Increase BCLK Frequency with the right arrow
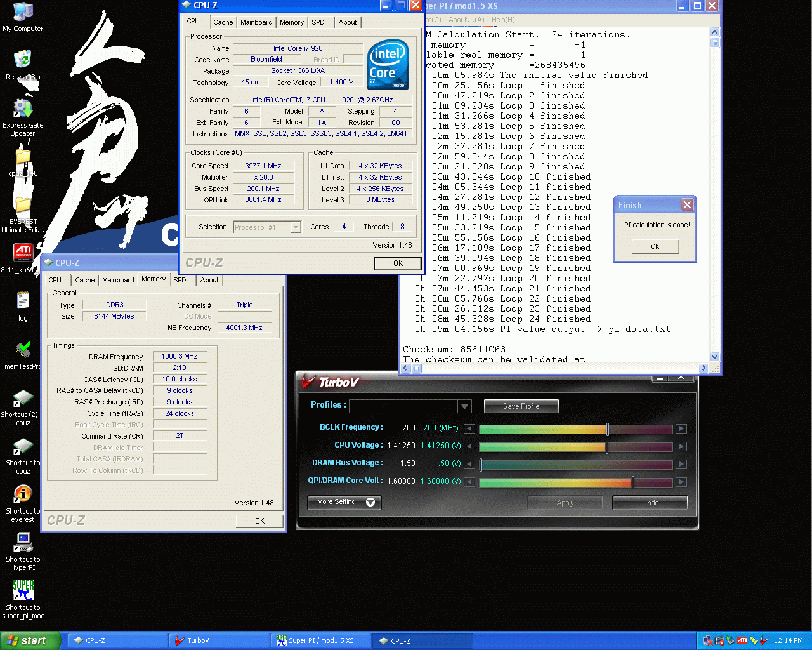The width and height of the screenshot is (812, 650). click(681, 428)
